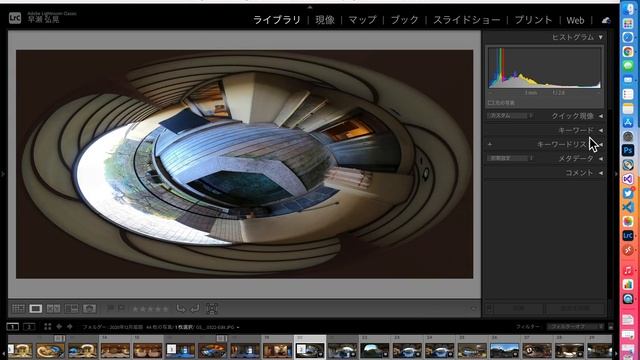Set the star rating in the toolbar

click(x=150, y=309)
